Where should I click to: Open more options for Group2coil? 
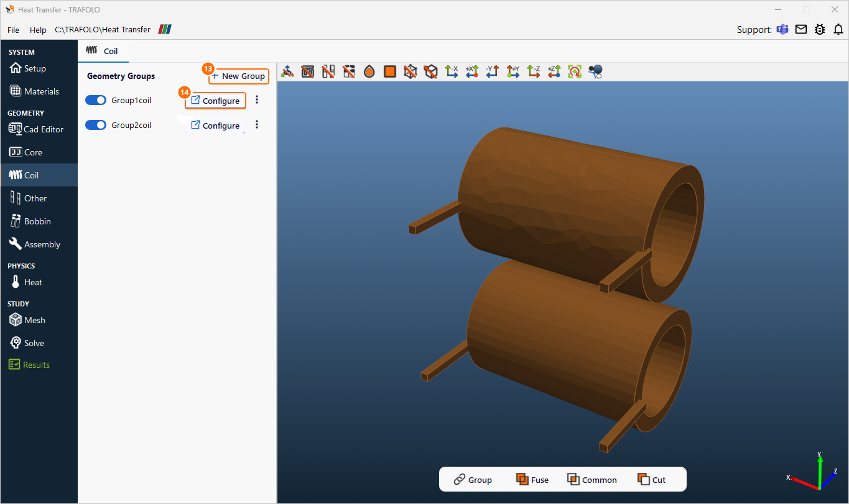[x=257, y=125]
